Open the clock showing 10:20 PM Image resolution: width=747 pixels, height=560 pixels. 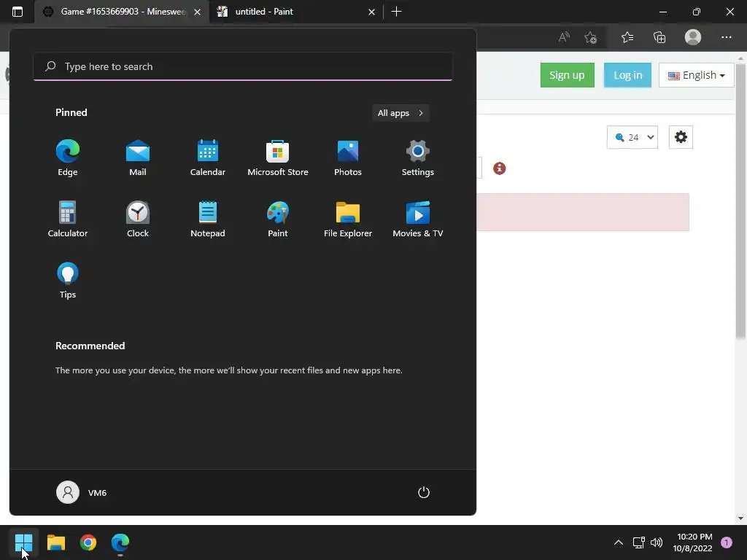pyautogui.click(x=693, y=542)
